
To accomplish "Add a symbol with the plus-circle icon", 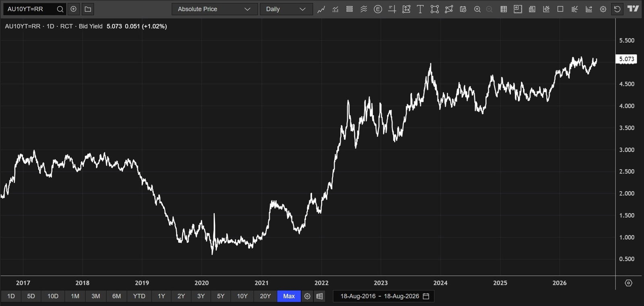I will tap(74, 9).
